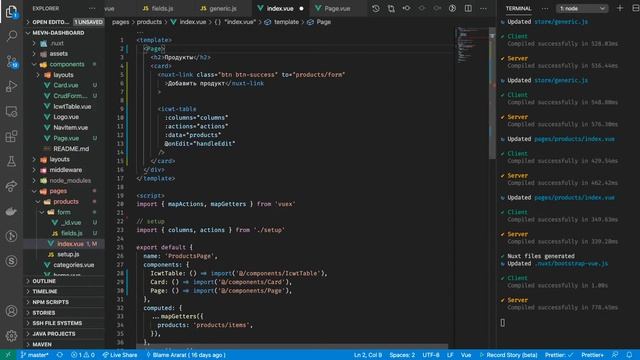This screenshot has width=640, height=360.
Task: Change indentation via Spaces: 2
Action: (x=402, y=355)
